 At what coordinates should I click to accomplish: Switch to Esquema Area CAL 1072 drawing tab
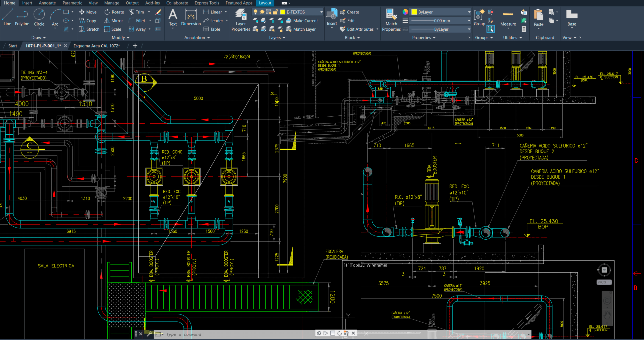(x=96, y=46)
